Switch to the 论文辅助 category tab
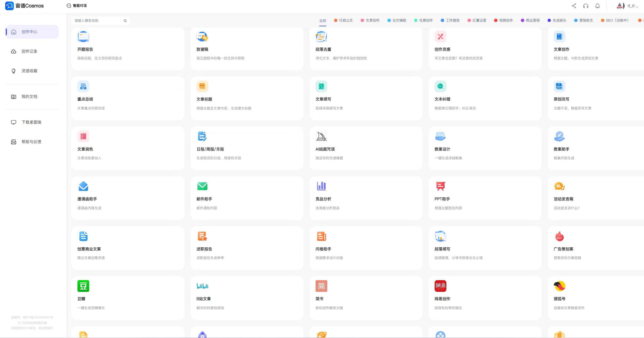 (x=397, y=20)
